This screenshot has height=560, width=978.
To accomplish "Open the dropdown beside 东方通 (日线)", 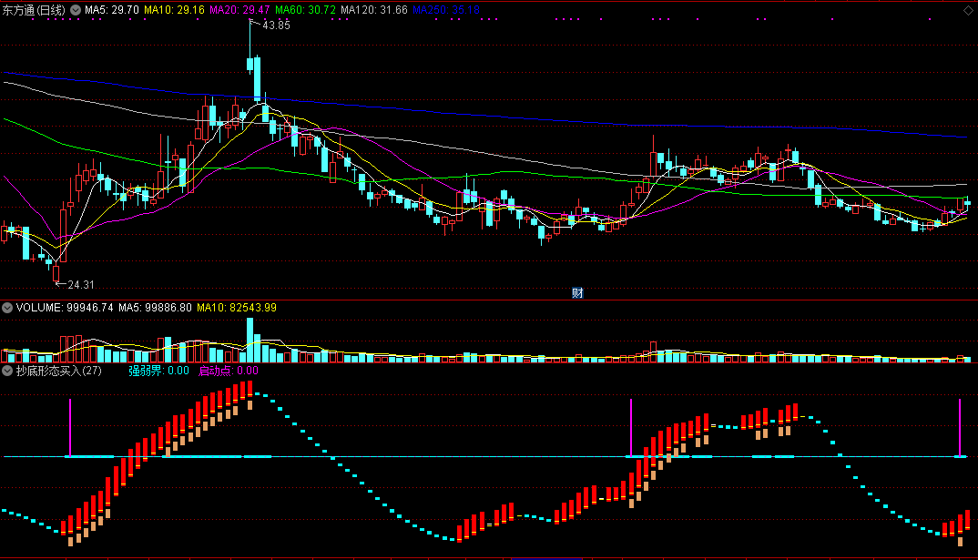I will (x=76, y=10).
